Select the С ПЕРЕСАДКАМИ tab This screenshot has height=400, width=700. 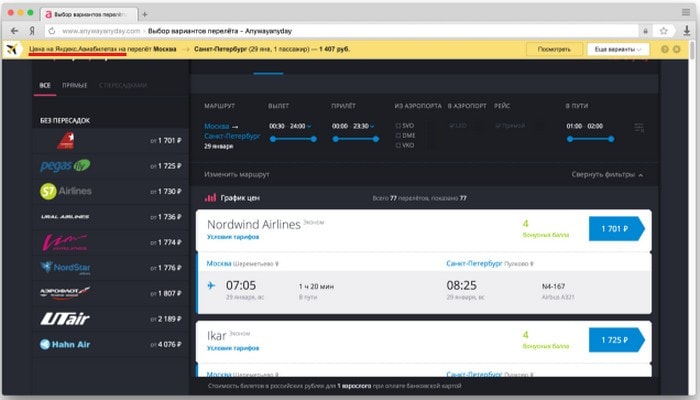click(x=123, y=85)
